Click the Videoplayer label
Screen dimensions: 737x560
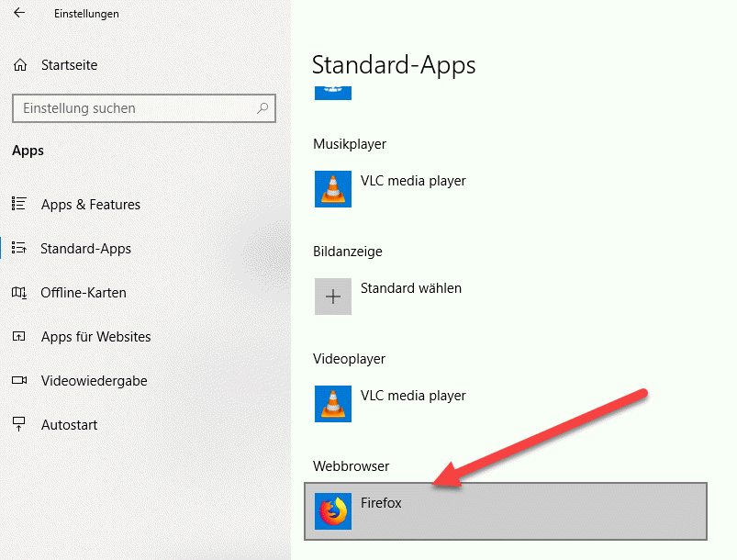click(349, 359)
